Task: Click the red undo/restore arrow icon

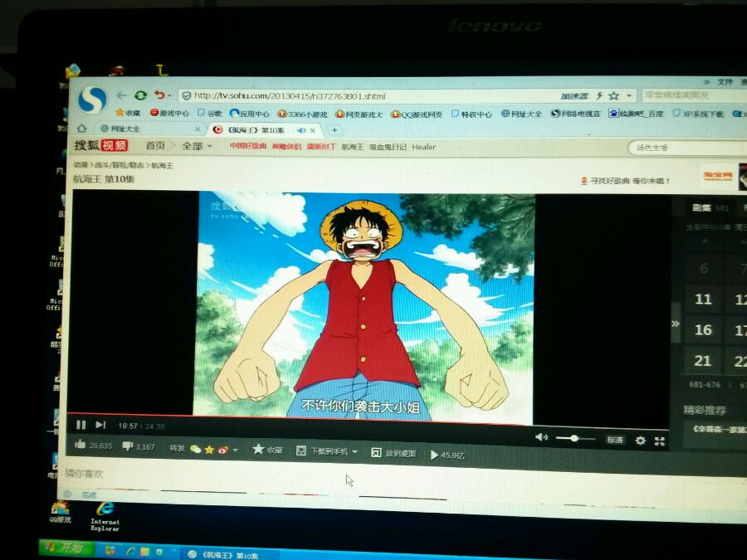Action: pos(159,95)
